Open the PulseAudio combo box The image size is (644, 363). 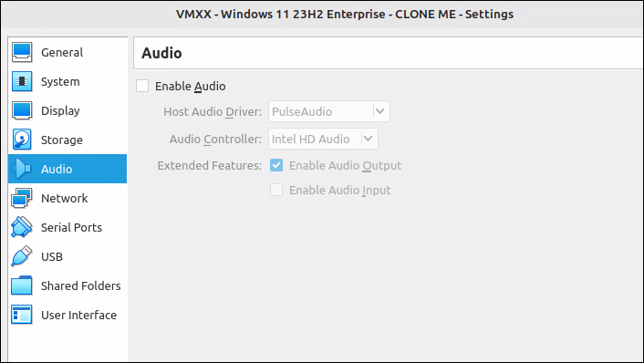click(x=329, y=111)
